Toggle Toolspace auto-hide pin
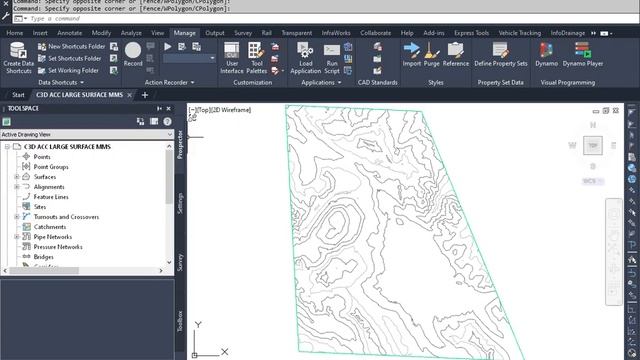Screen dimensions: 640x360 pyautogui.click(x=159, y=109)
